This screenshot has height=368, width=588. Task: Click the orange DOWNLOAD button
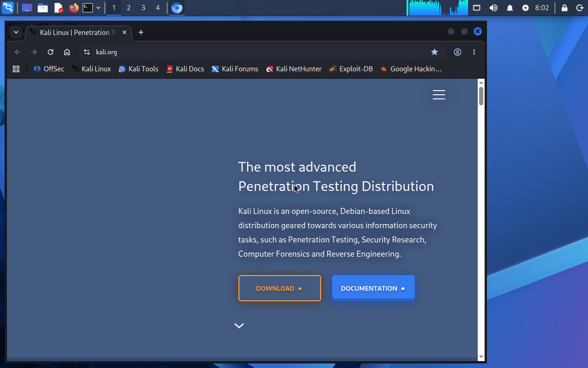[x=280, y=288]
